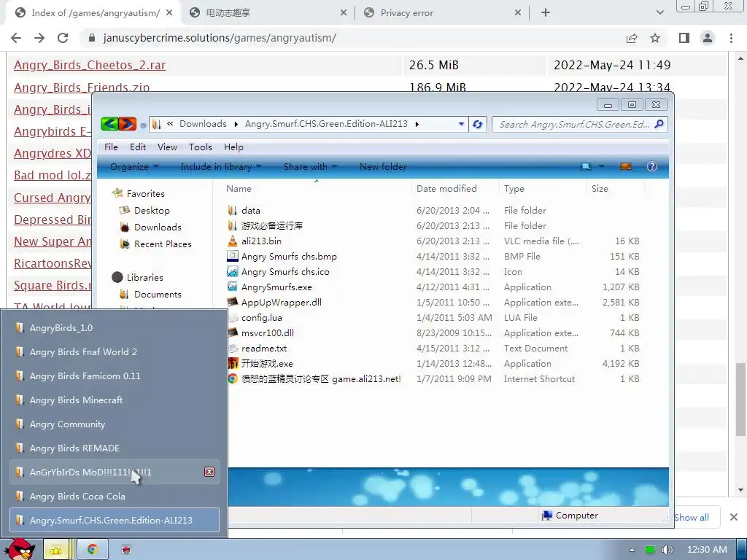This screenshot has height=560, width=747.
Task: Open the Chrome tab search chevron
Action: [x=659, y=12]
